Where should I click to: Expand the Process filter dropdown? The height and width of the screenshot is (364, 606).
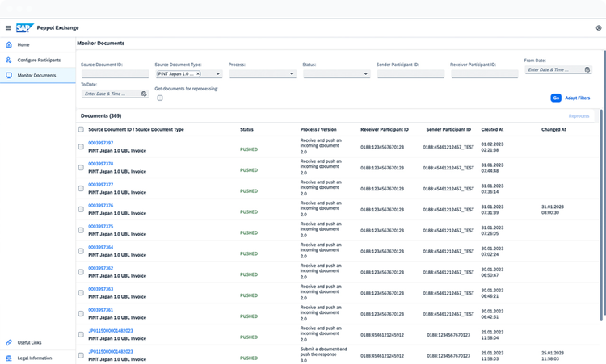[292, 73]
